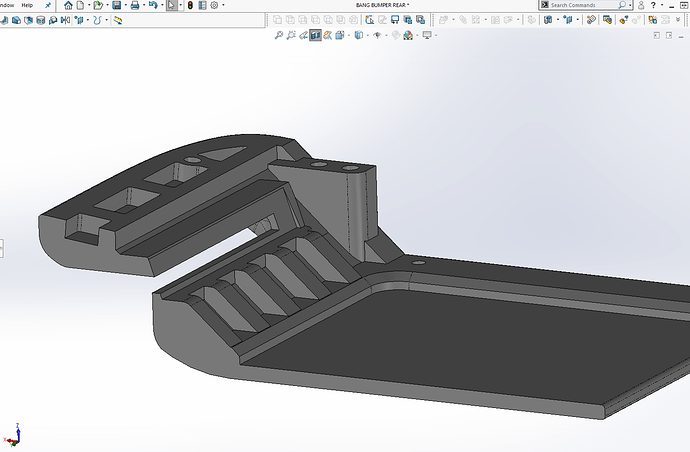Expand the Apply Scene dropdown arrow
The width and height of the screenshot is (690, 452).
(417, 35)
